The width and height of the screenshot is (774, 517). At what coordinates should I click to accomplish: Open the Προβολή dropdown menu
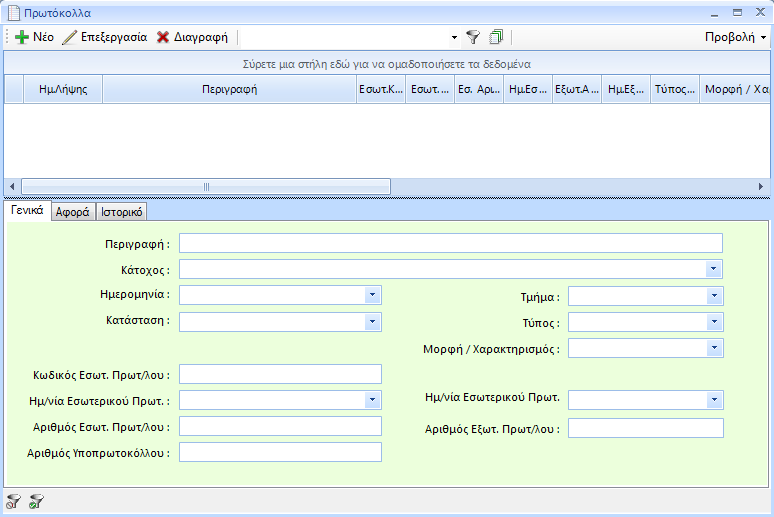click(736, 37)
